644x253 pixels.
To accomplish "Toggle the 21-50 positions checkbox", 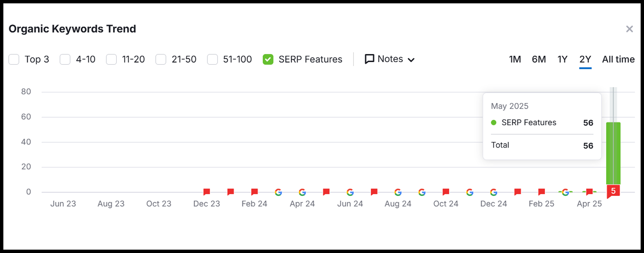I will click(161, 59).
